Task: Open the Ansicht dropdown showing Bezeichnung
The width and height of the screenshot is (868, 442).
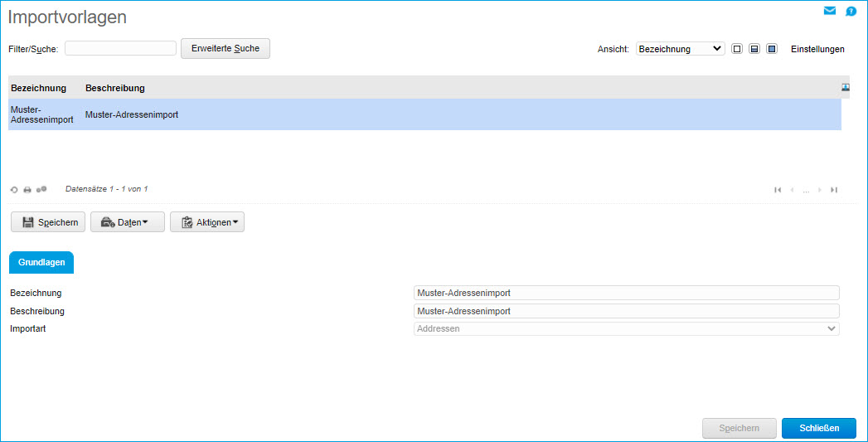Action: coord(680,49)
